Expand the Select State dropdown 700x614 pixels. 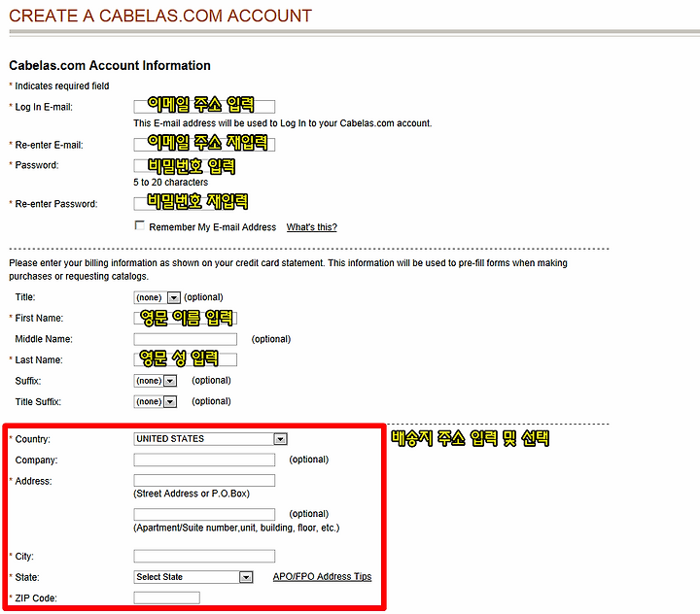click(x=193, y=577)
